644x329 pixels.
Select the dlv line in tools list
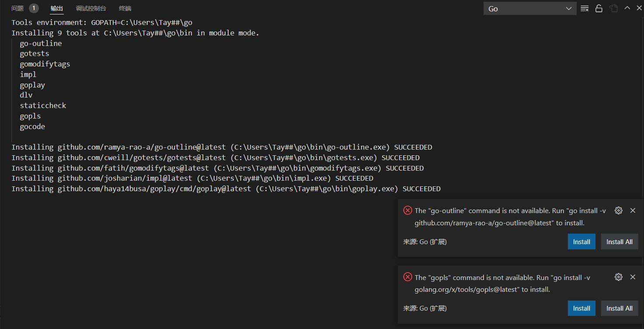point(26,95)
